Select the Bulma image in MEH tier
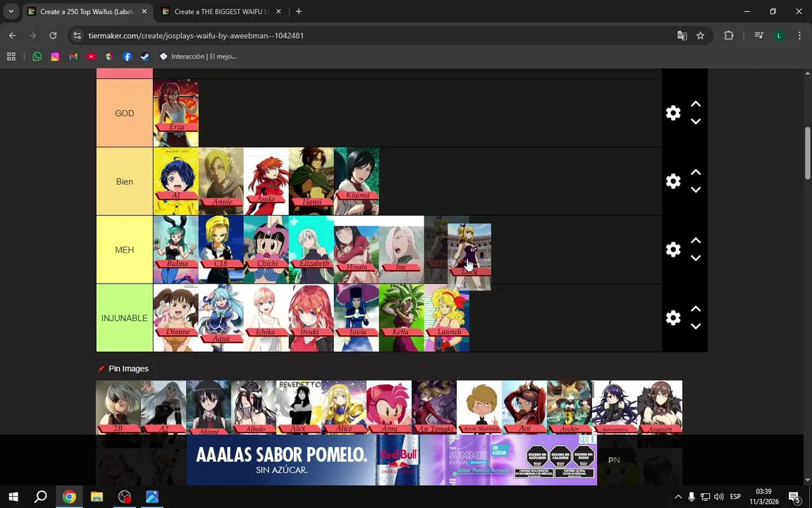 [176, 249]
